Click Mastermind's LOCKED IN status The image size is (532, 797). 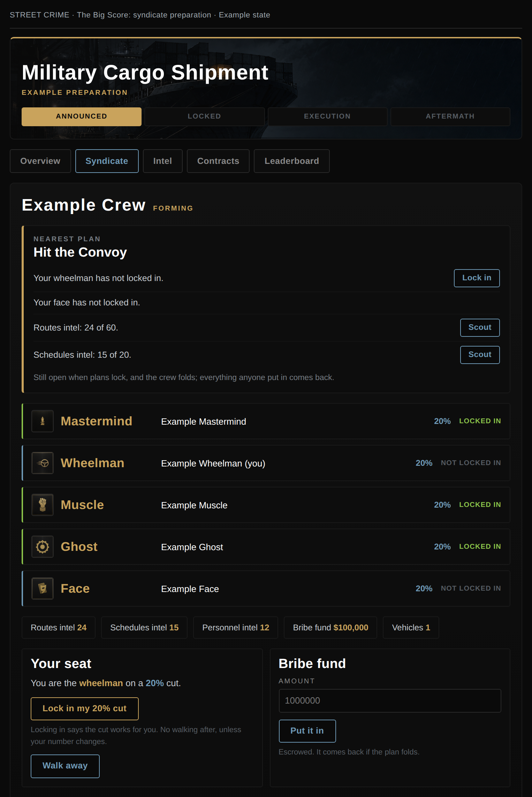pos(480,421)
